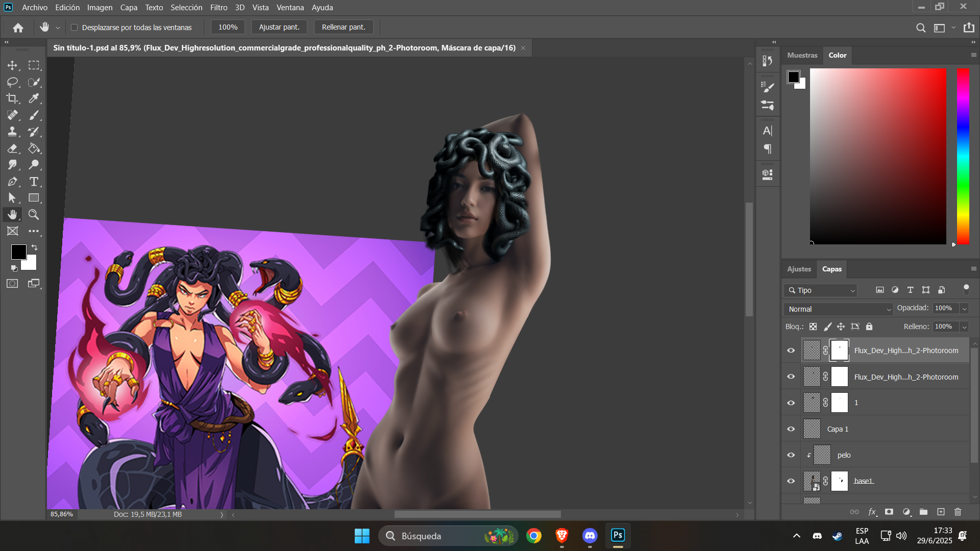Open the layer styles fx icon

pyautogui.click(x=872, y=512)
